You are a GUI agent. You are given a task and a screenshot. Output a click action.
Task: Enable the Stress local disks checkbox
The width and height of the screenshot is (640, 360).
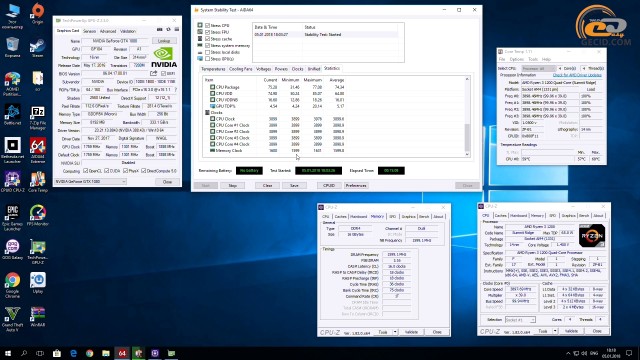click(x=207, y=52)
